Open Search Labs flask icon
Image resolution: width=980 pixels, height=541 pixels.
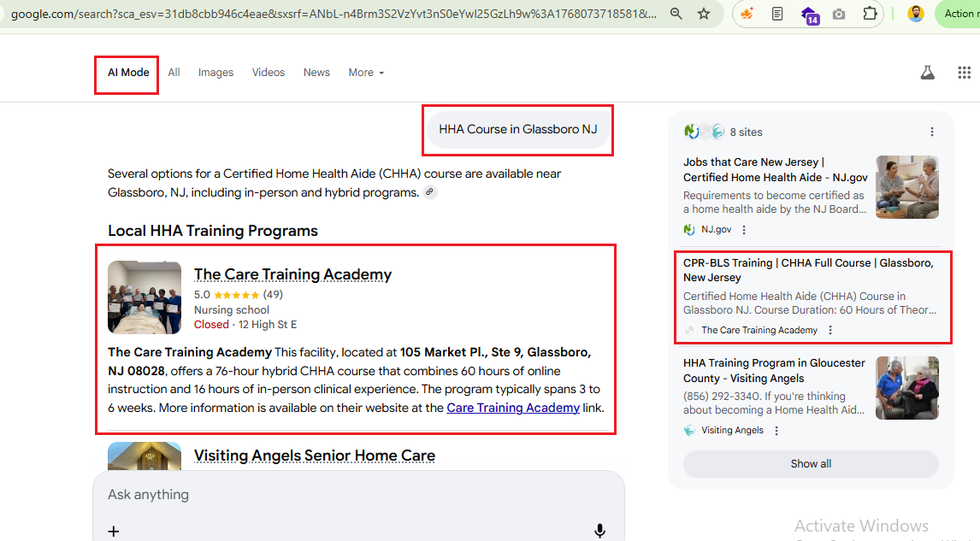(928, 73)
